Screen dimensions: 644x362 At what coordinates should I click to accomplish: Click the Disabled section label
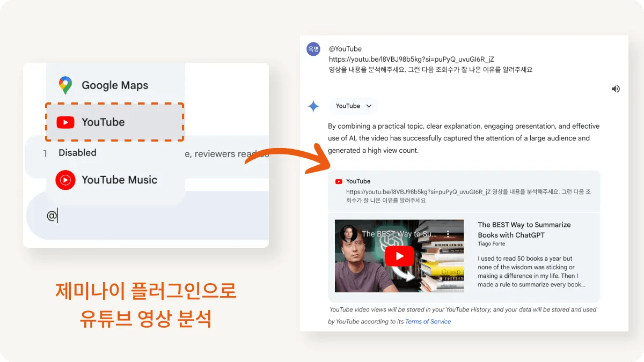point(77,153)
